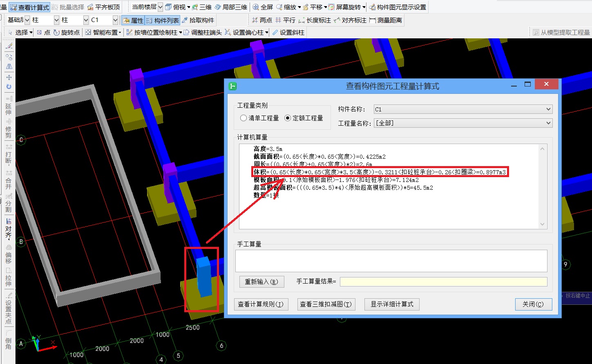Viewport: 592px width, 364px height.
Task: Click the 高度=3.5m line
Action: [268, 149]
